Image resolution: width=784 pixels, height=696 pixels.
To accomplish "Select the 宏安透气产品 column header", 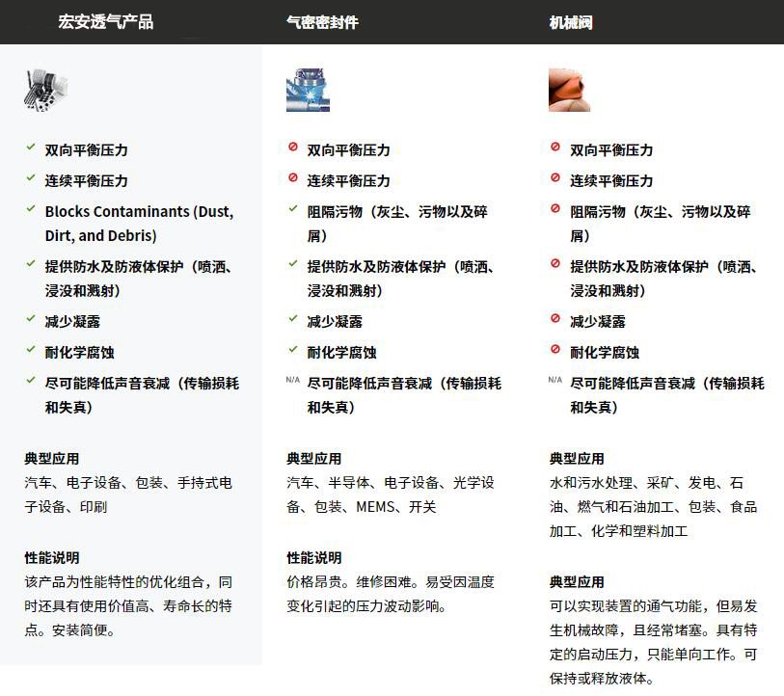I will (105, 22).
